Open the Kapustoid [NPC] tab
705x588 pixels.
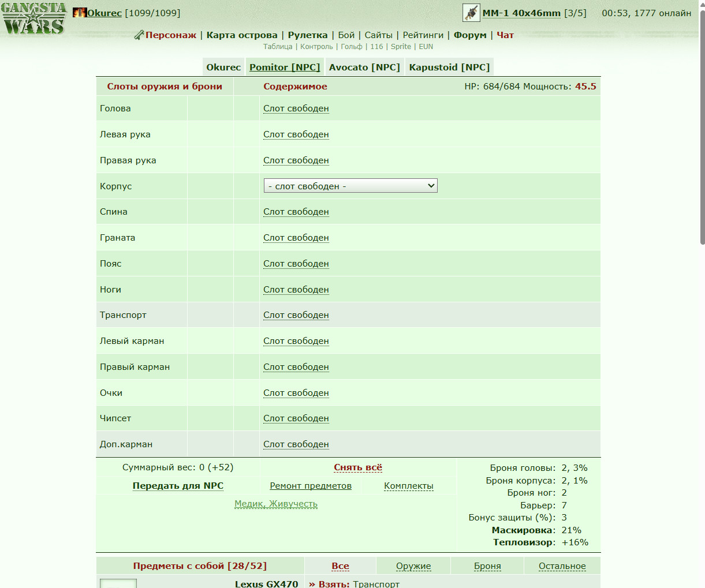pos(449,67)
